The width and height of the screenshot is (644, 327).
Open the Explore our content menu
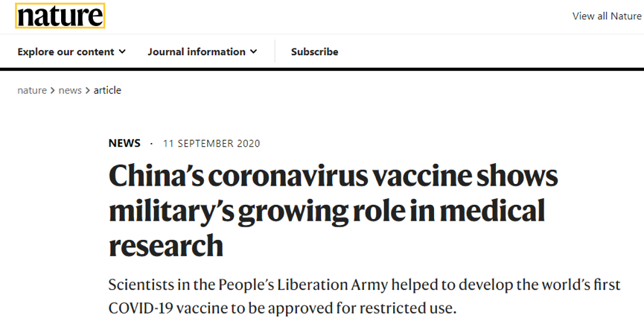(71, 51)
